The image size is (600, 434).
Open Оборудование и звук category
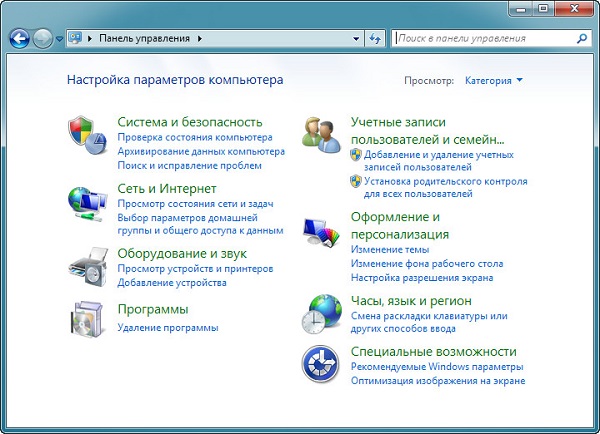click(x=182, y=253)
